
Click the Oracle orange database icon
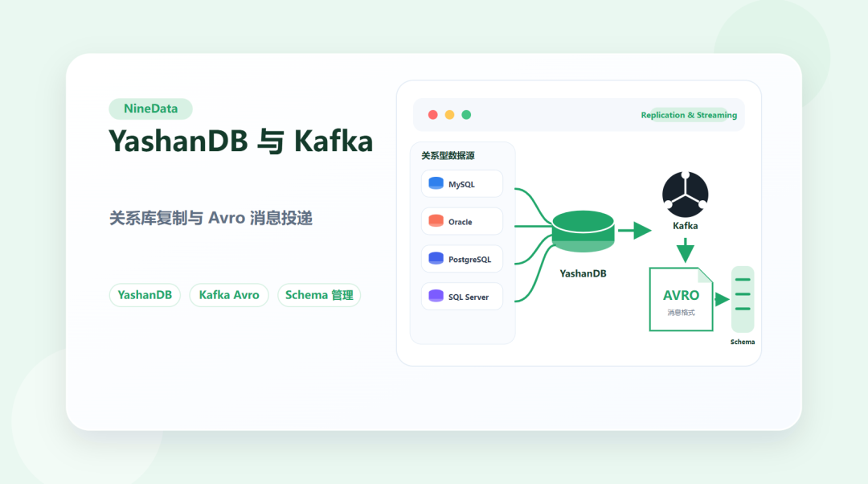point(436,221)
